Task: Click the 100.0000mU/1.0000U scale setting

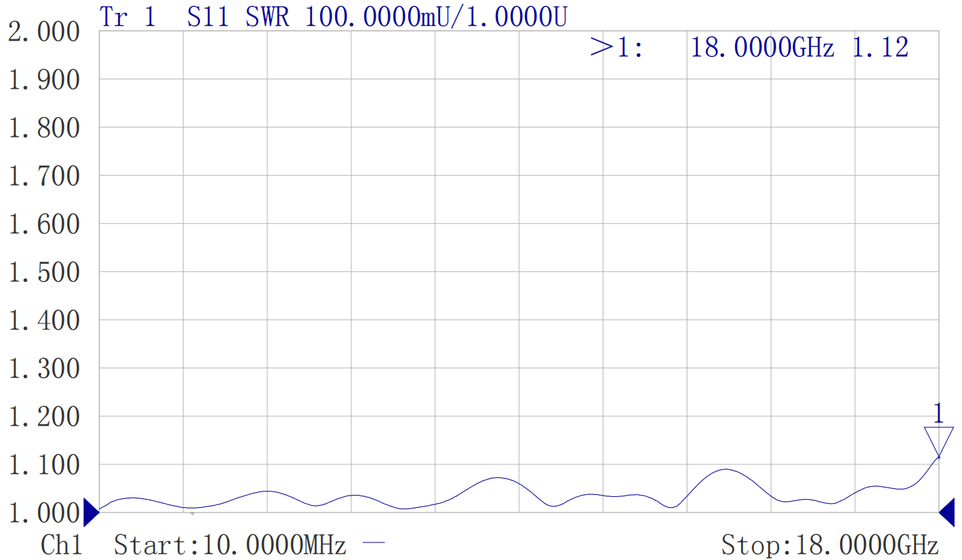Action: (x=435, y=18)
